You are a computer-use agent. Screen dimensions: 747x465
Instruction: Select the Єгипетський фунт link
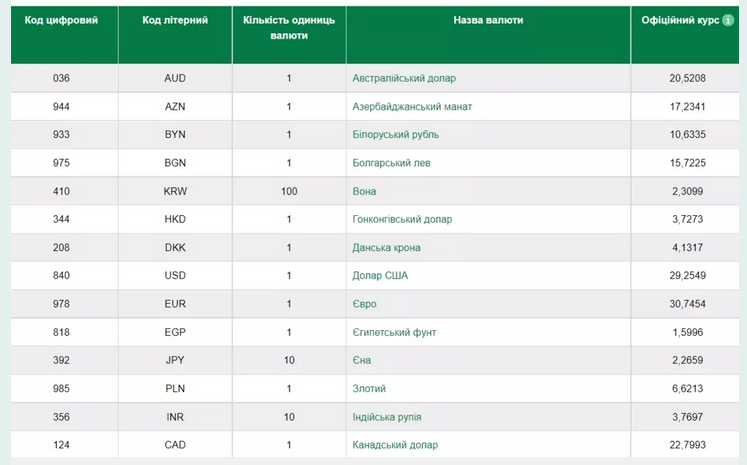coord(394,332)
